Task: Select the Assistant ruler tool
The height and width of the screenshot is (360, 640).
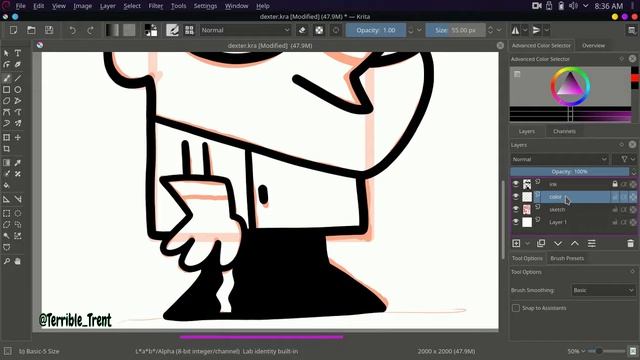Action: (x=7, y=199)
